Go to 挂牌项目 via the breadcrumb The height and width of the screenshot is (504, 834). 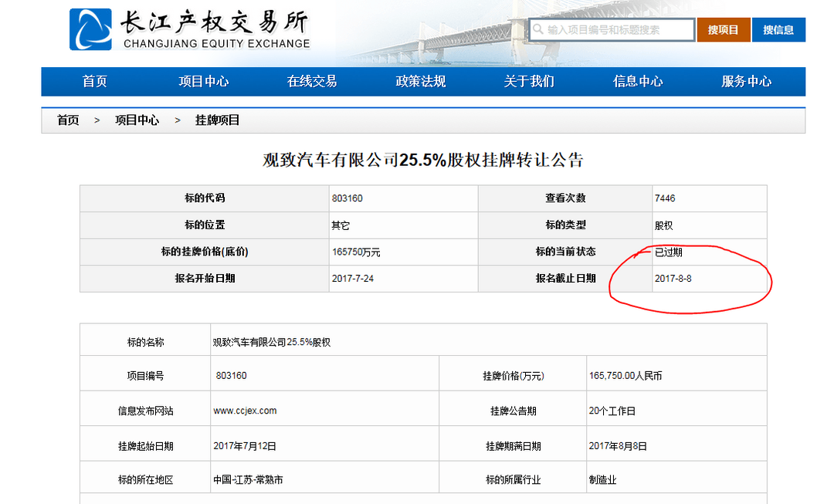[x=217, y=120]
